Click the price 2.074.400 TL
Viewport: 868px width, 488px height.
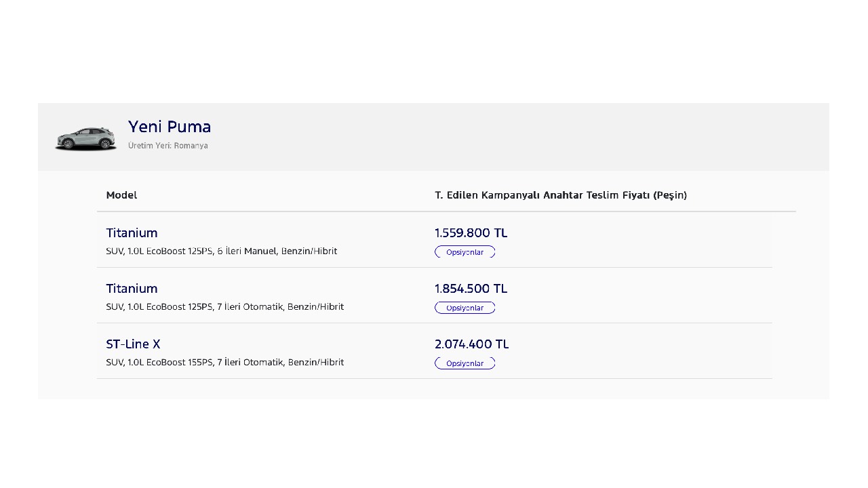click(x=472, y=344)
